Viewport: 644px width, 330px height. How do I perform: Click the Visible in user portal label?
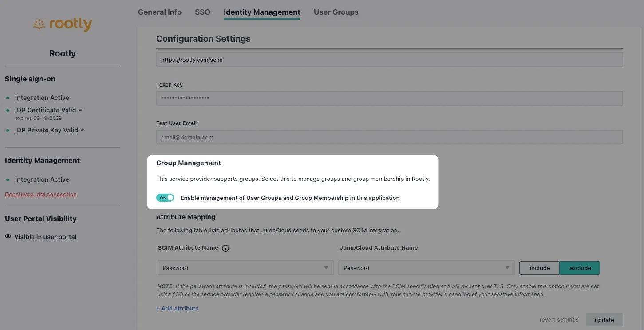click(45, 237)
